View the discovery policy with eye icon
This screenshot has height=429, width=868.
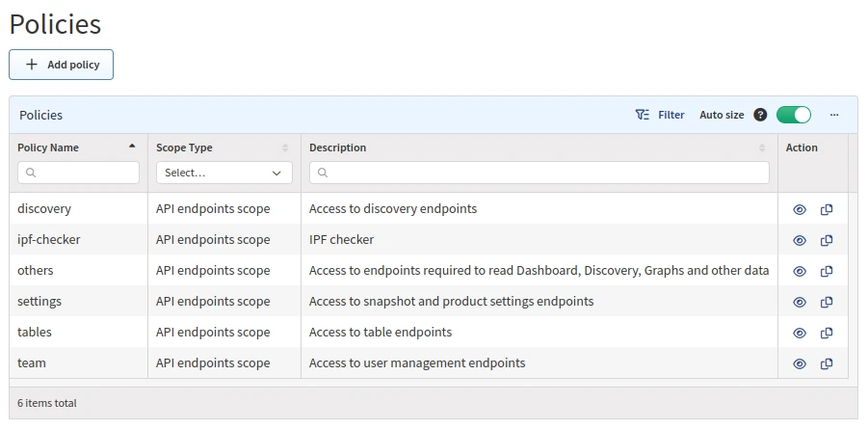click(x=800, y=209)
